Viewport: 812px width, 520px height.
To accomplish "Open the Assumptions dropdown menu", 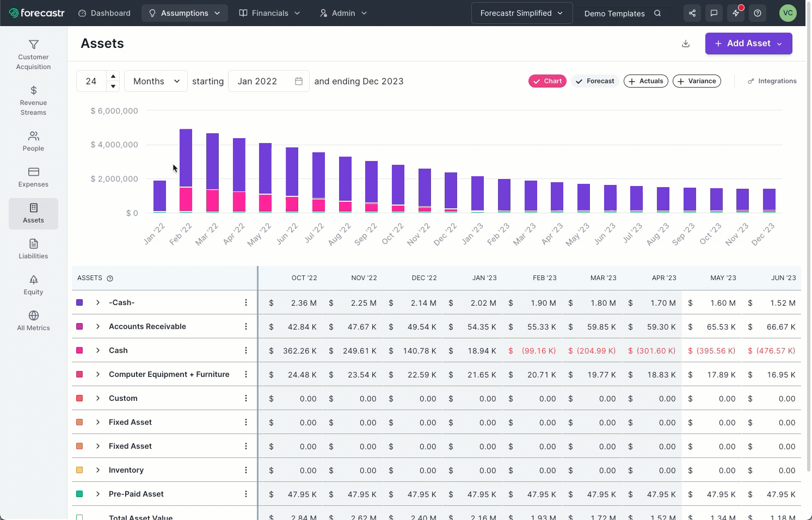I will tap(184, 13).
